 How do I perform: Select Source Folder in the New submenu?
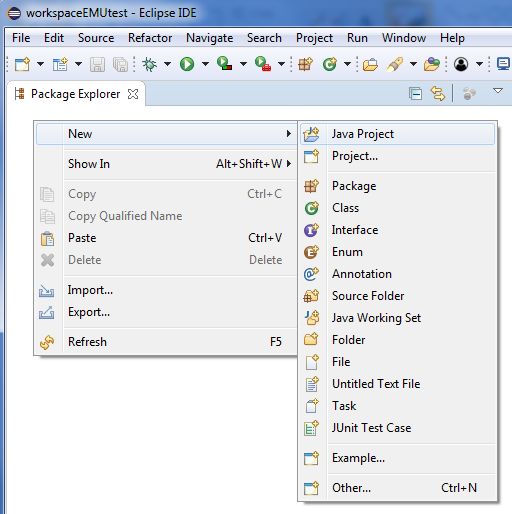[398, 296]
